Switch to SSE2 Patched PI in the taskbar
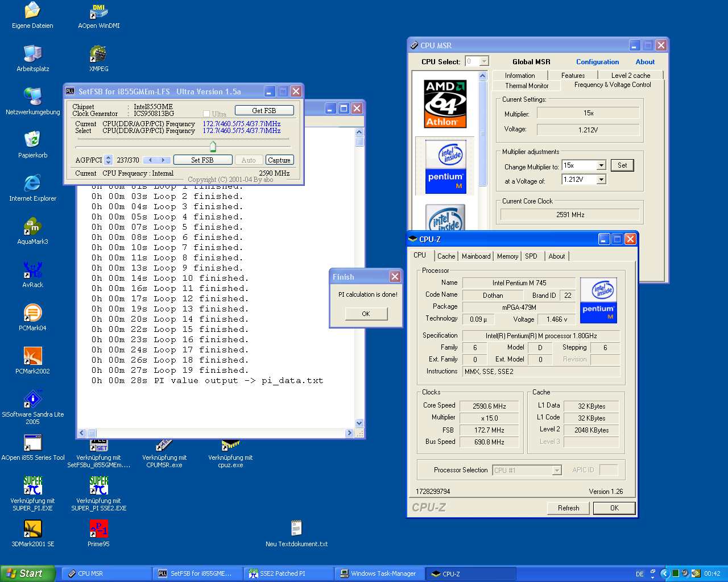The image size is (728, 582). coord(288,573)
